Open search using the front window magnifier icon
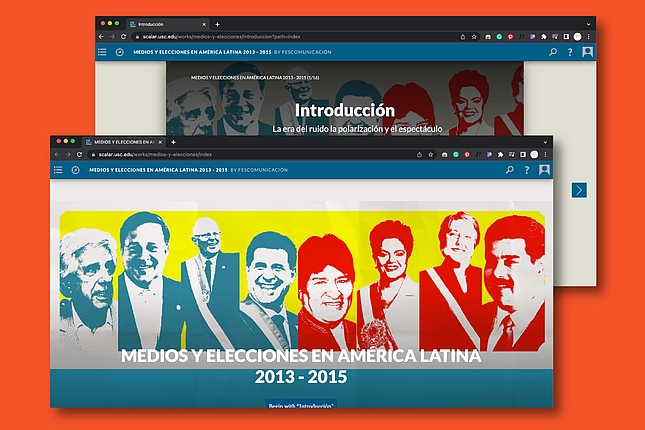Screen dimensions: 645x430 point(509,170)
